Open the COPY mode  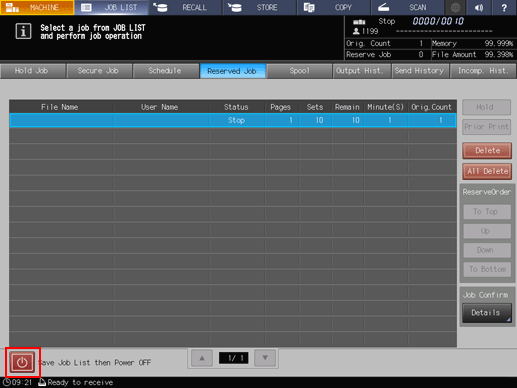333,7
